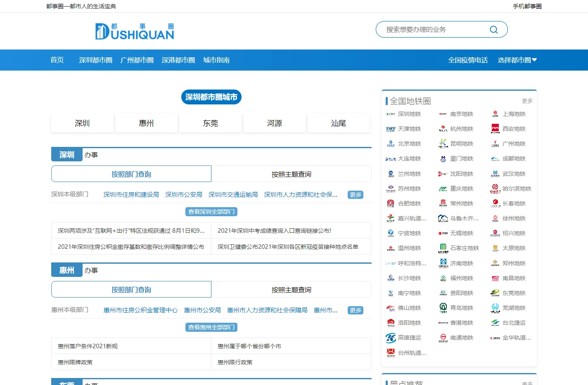
Task: Choose the 惠州 city card
Action: (146, 123)
